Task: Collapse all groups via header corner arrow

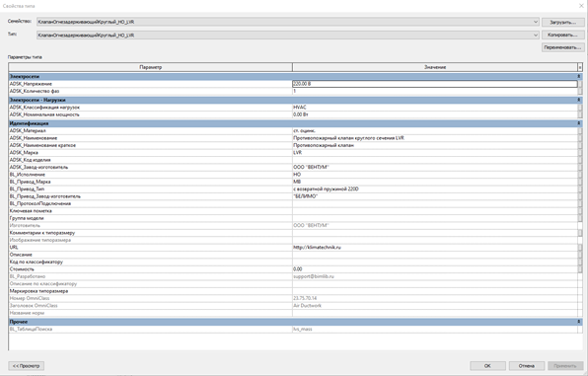Action: pyautogui.click(x=580, y=67)
